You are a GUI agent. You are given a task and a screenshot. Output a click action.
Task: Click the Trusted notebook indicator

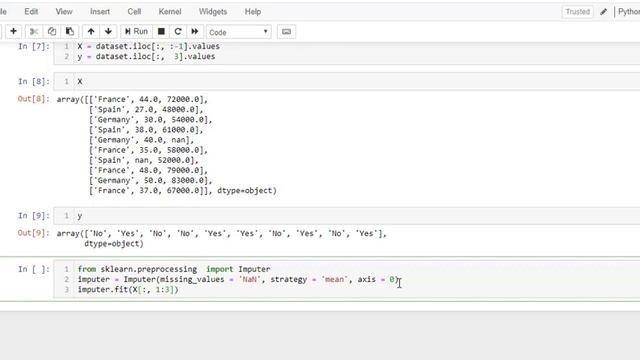pyautogui.click(x=578, y=12)
